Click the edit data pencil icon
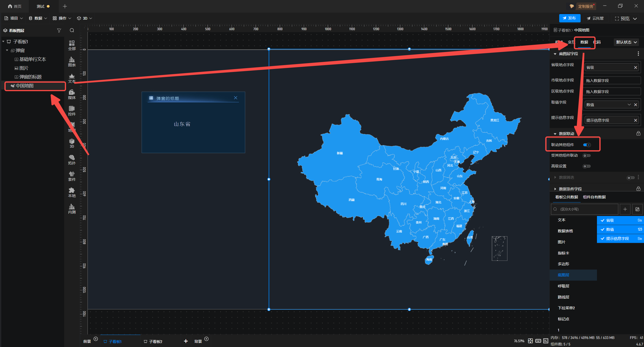The height and width of the screenshot is (347, 644). coord(637,209)
